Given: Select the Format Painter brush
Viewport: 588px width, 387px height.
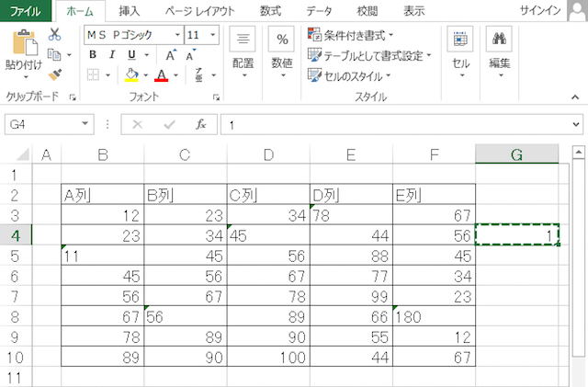Looking at the screenshot, I should [x=55, y=74].
